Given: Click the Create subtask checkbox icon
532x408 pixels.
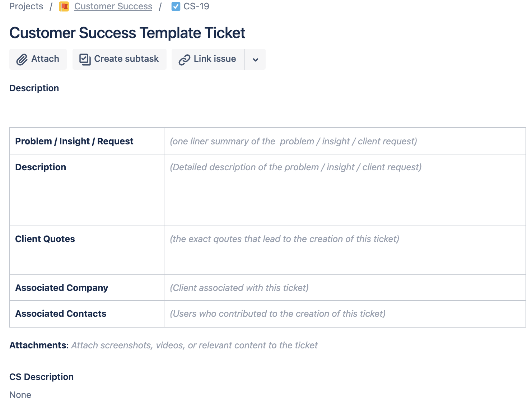Looking at the screenshot, I should (85, 59).
